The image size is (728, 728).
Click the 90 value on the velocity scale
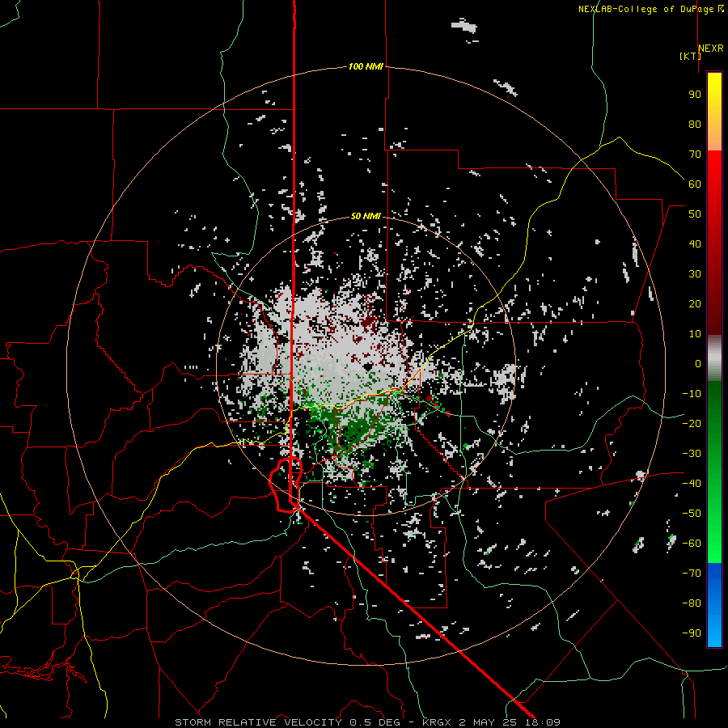(x=695, y=95)
